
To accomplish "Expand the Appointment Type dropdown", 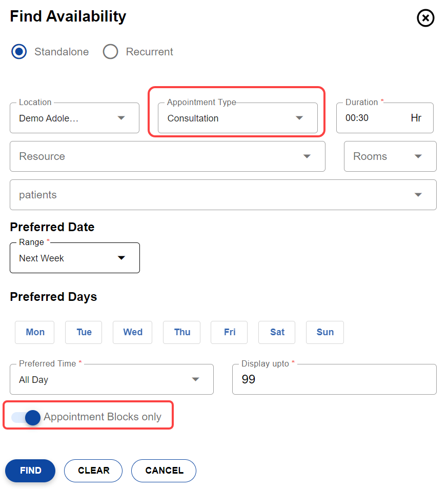I will tap(237, 118).
